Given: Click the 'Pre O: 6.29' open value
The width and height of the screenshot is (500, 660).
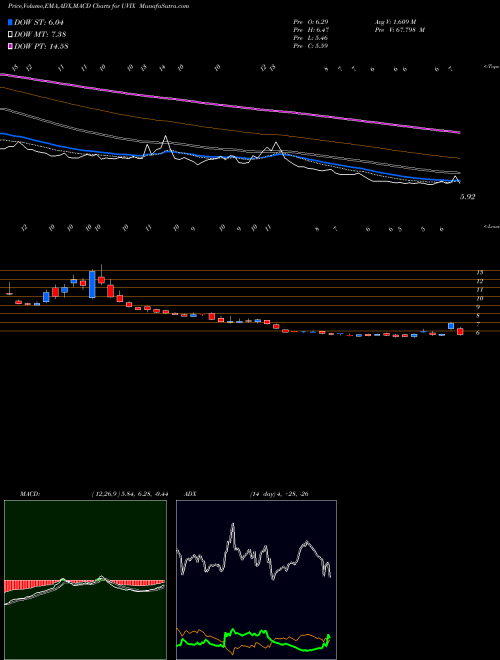Looking at the screenshot, I should [x=311, y=21].
